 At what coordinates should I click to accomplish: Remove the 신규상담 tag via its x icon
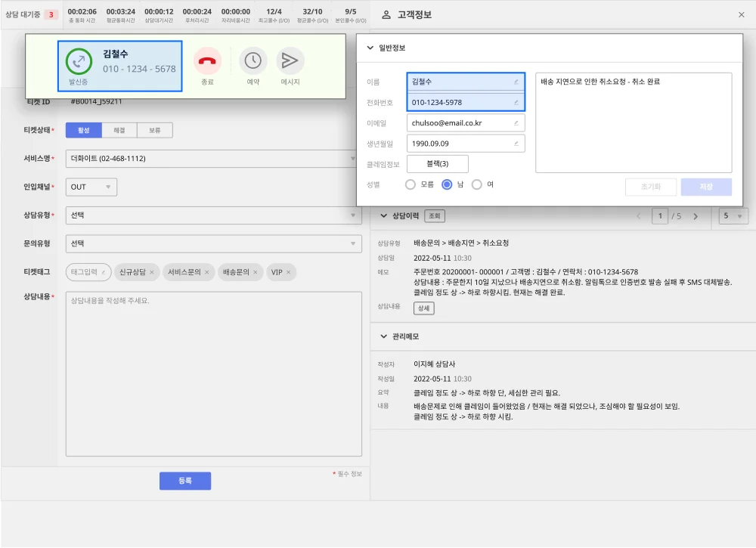click(x=151, y=273)
